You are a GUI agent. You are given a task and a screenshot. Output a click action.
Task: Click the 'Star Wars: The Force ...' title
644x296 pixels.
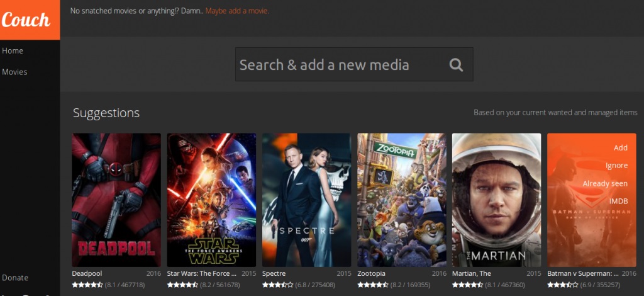coord(202,273)
